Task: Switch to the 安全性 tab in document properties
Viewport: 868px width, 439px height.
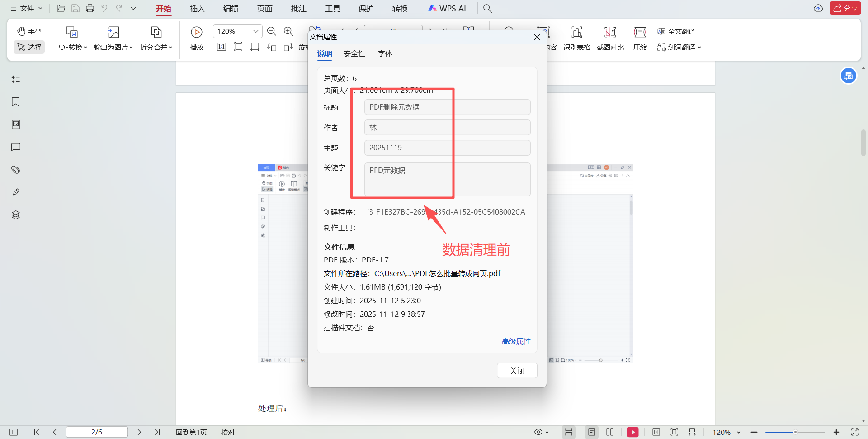Action: pyautogui.click(x=354, y=53)
